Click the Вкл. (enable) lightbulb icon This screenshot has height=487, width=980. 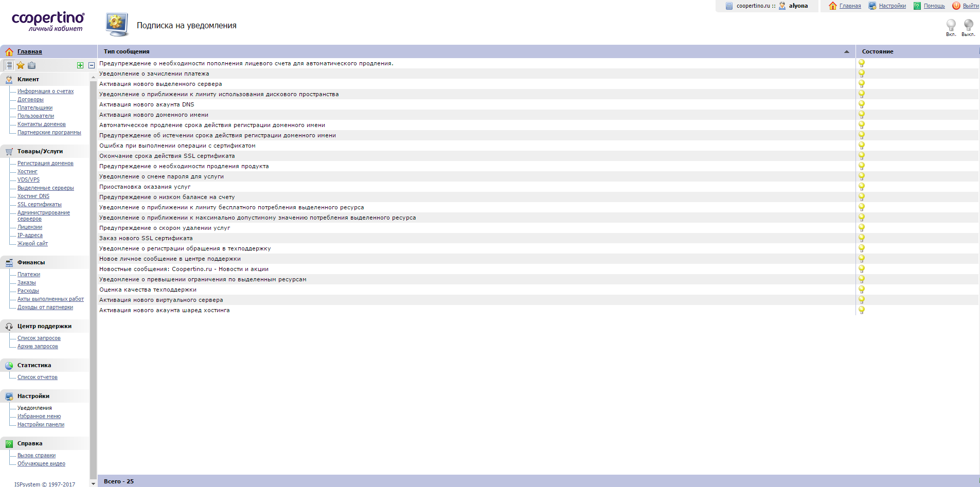(951, 25)
